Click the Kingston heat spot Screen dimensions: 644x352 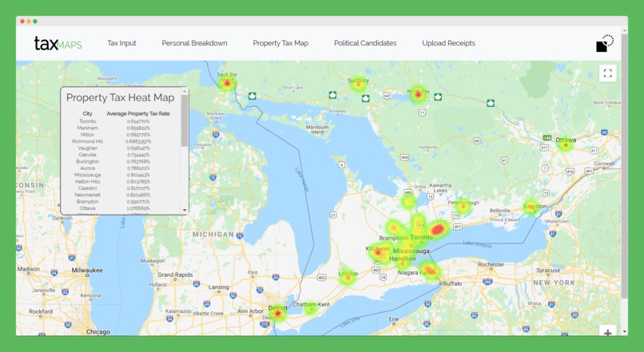click(x=531, y=207)
